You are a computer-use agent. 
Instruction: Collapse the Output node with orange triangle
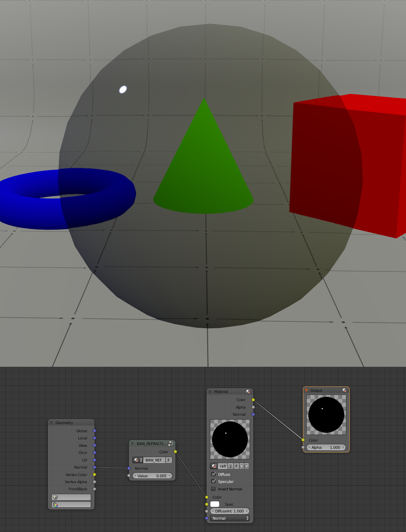(306, 390)
